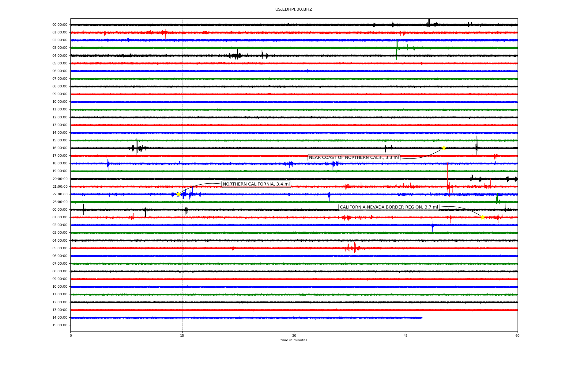Click the x-axis tick label 60
Image resolution: width=588 pixels, height=368 pixels.
[517, 335]
